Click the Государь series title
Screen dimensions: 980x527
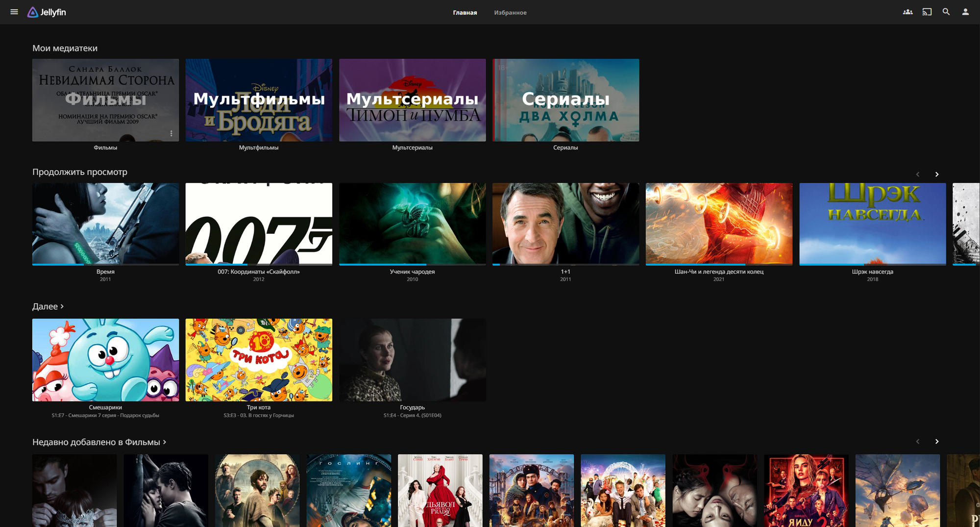click(413, 407)
